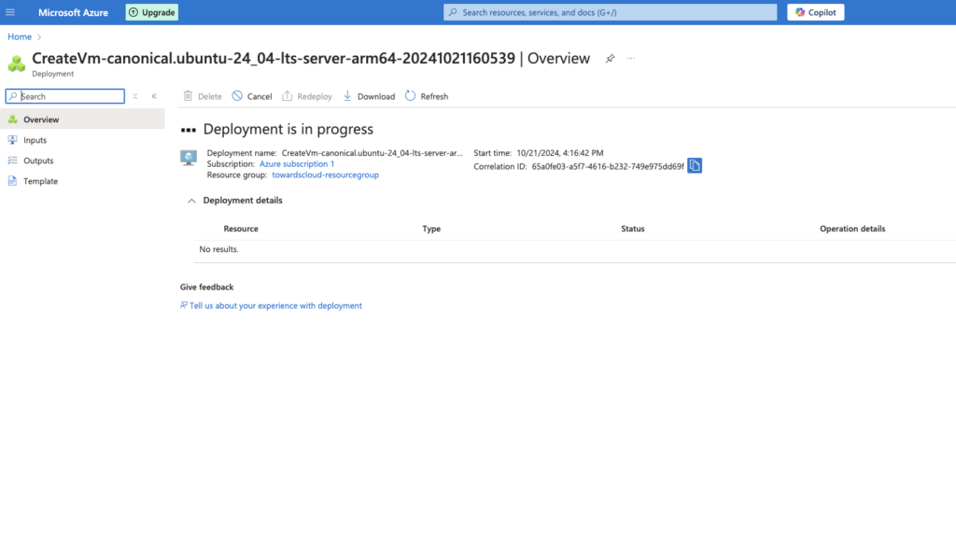Sort by the Type column header
This screenshot has width=956, height=560.
[431, 229]
